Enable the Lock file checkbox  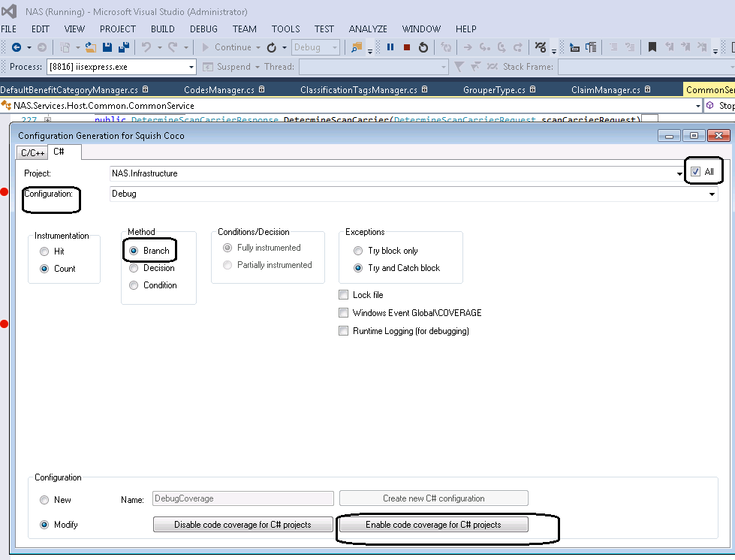pyautogui.click(x=344, y=295)
